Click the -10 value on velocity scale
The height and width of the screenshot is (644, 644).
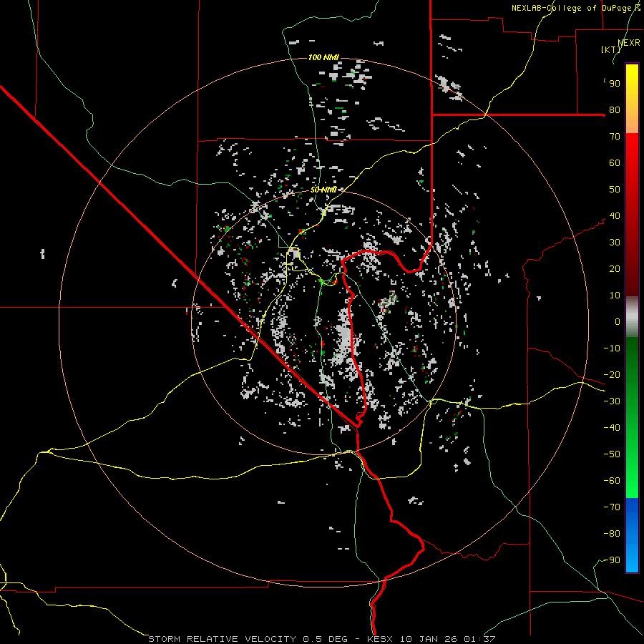(612, 348)
